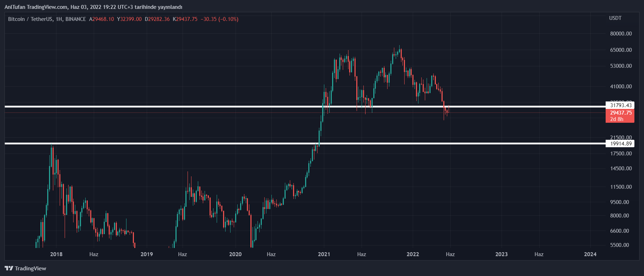Screen dimensions: 644x276
Task: Click the red 29437.75 current price tag
Action: pos(621,113)
